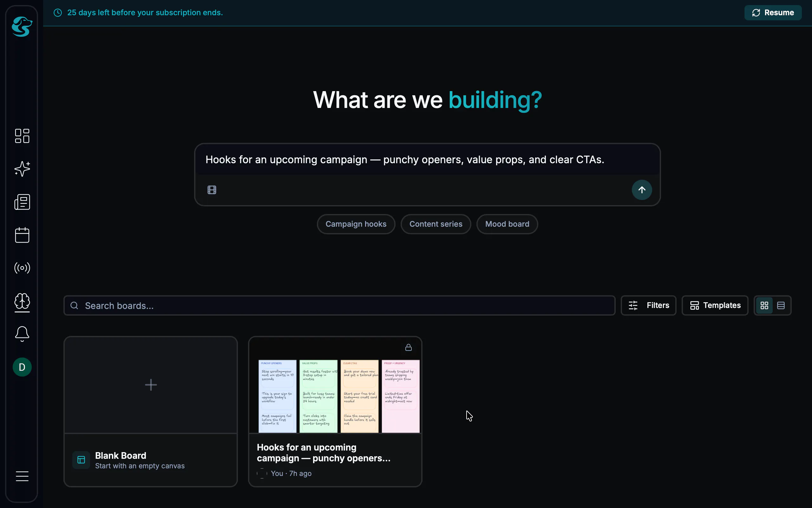Image resolution: width=812 pixels, height=508 pixels.
Task: Open the AI sparkles icon in sidebar
Action: pyautogui.click(x=22, y=169)
